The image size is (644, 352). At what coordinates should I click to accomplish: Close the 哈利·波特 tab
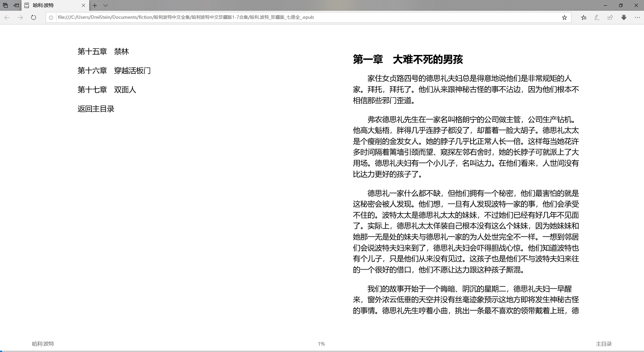(x=84, y=5)
